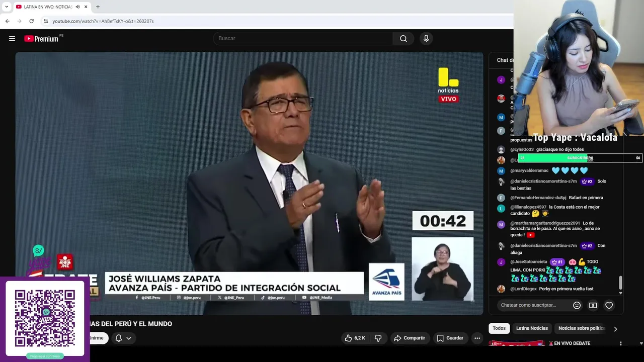
Task: Send heart reaction in chat
Action: click(x=609, y=305)
